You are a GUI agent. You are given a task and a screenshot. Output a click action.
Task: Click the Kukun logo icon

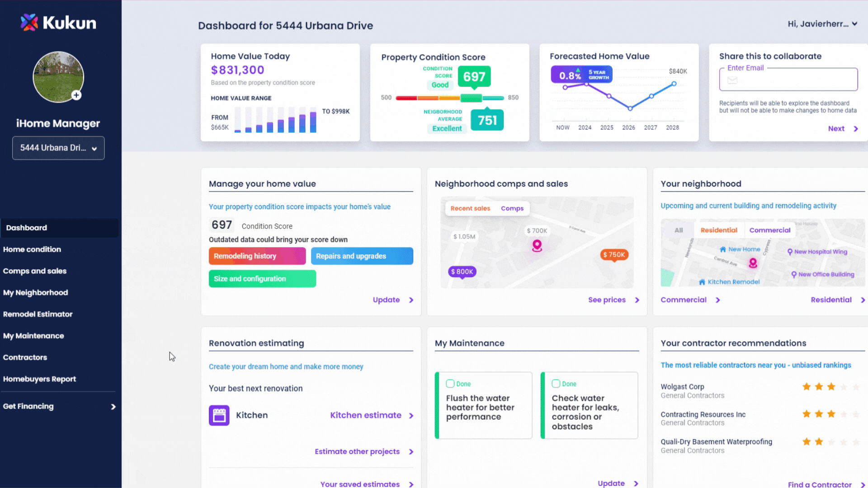[29, 23]
